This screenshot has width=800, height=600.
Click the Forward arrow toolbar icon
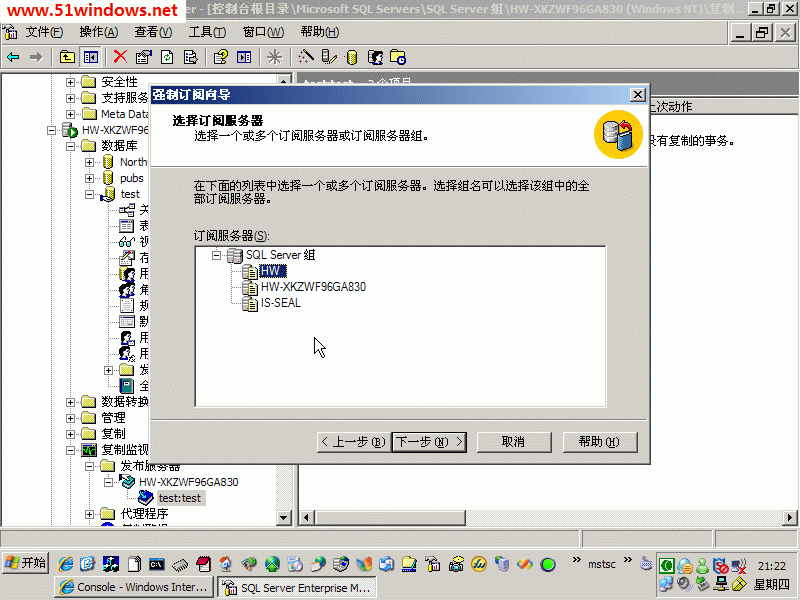coord(36,57)
